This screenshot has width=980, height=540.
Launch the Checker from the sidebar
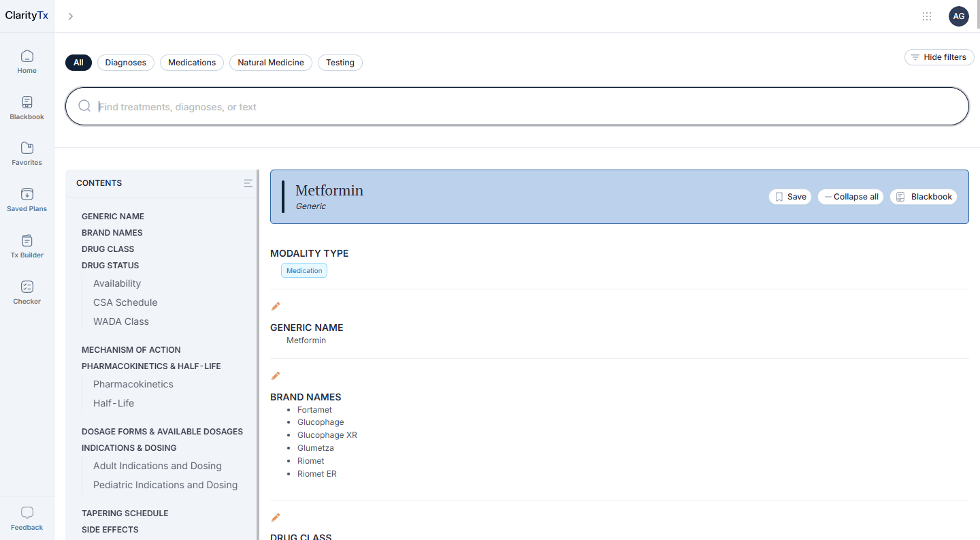click(x=27, y=292)
